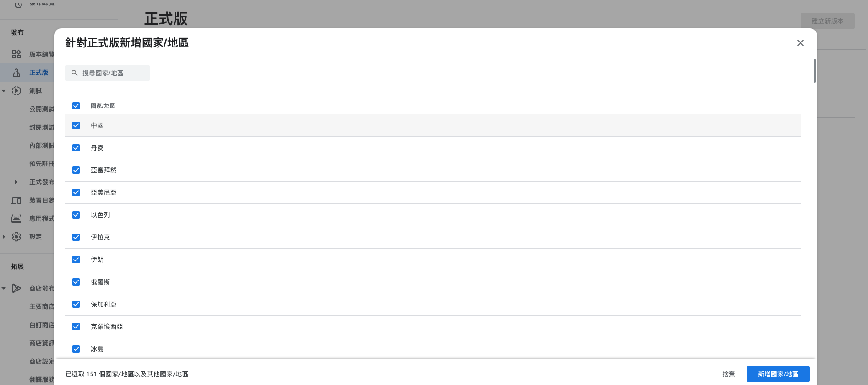Click the magnifier search icon in dialog
The width and height of the screenshot is (868, 385).
75,73
